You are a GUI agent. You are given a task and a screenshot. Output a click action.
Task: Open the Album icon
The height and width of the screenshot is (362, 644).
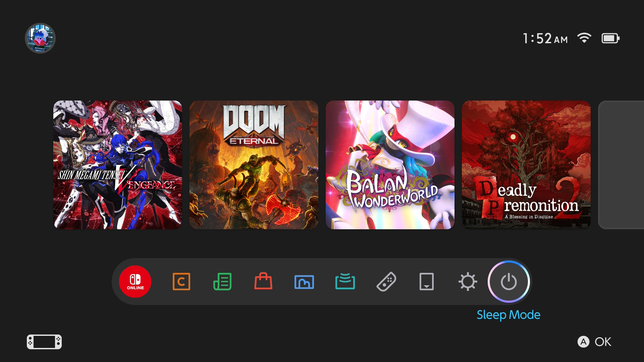coord(304,282)
